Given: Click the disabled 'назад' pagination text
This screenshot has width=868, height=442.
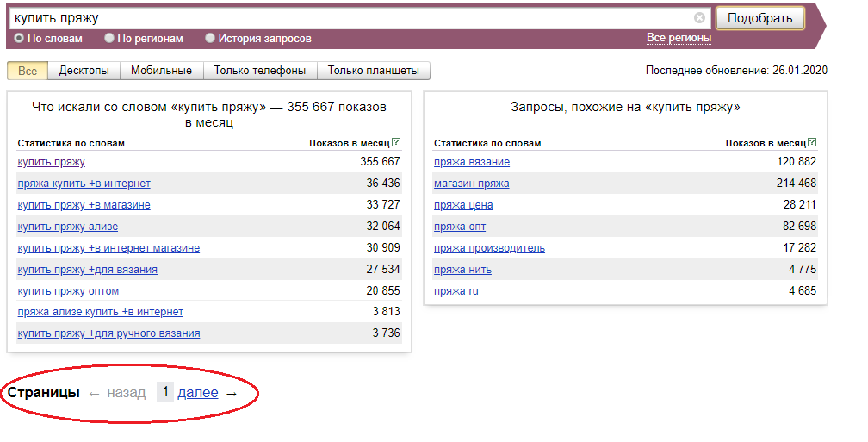Looking at the screenshot, I should 127,393.
